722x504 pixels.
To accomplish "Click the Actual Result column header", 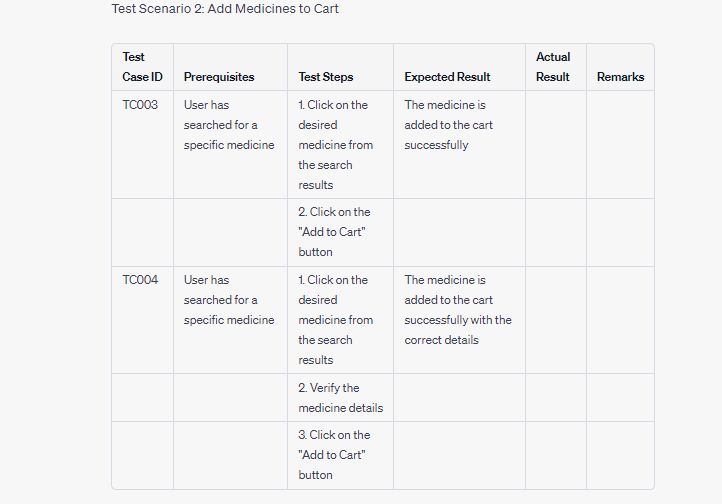I will pos(553,67).
